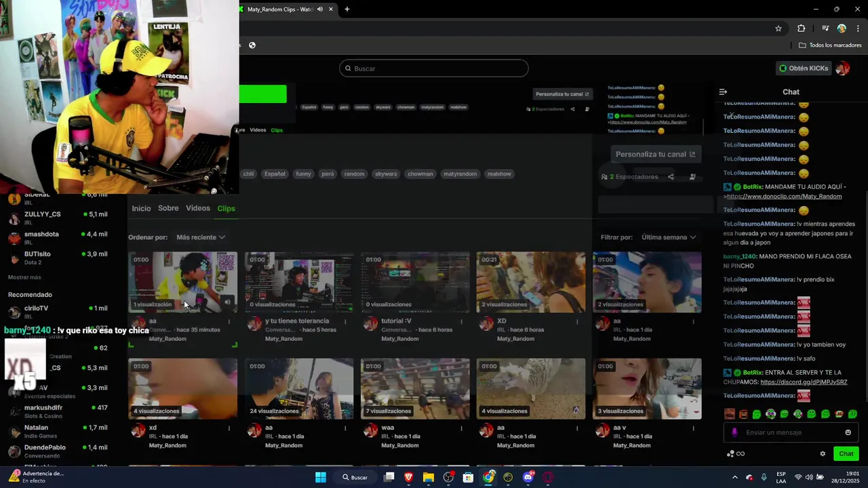Play the 'y tu tienes tolerancia' clip thumbnail

299,282
